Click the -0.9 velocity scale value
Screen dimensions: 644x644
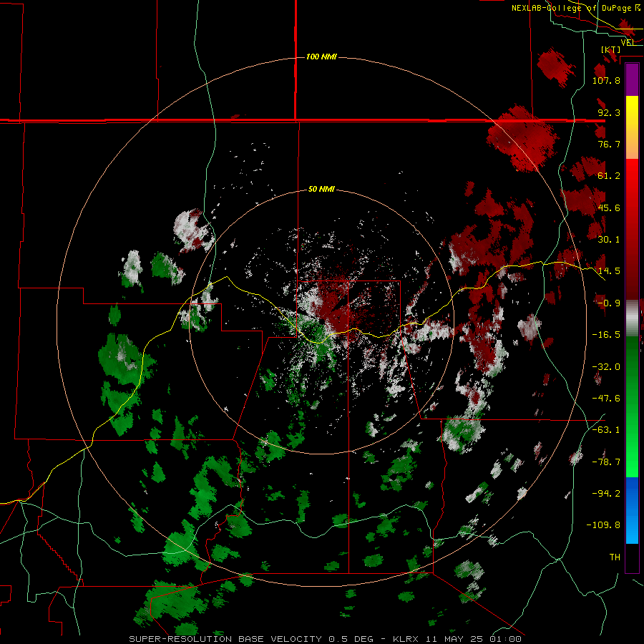[609, 303]
